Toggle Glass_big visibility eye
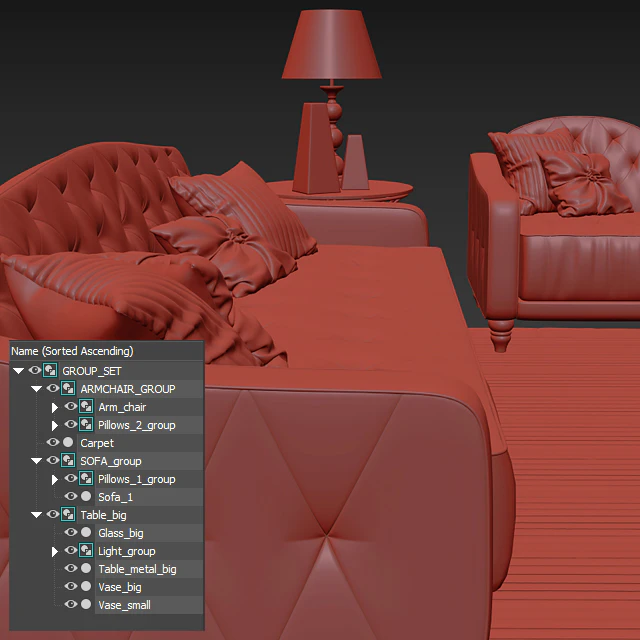The height and width of the screenshot is (640, 640). (71, 532)
